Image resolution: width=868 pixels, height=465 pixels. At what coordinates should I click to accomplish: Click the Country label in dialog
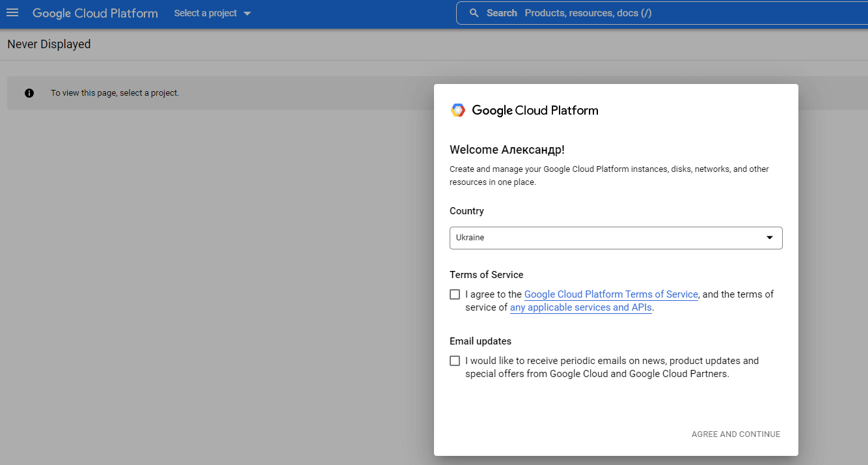click(467, 211)
